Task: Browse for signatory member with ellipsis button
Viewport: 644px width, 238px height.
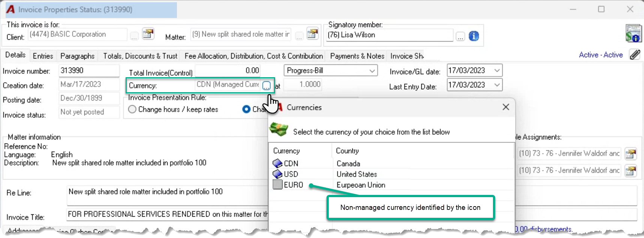Action: point(460,36)
